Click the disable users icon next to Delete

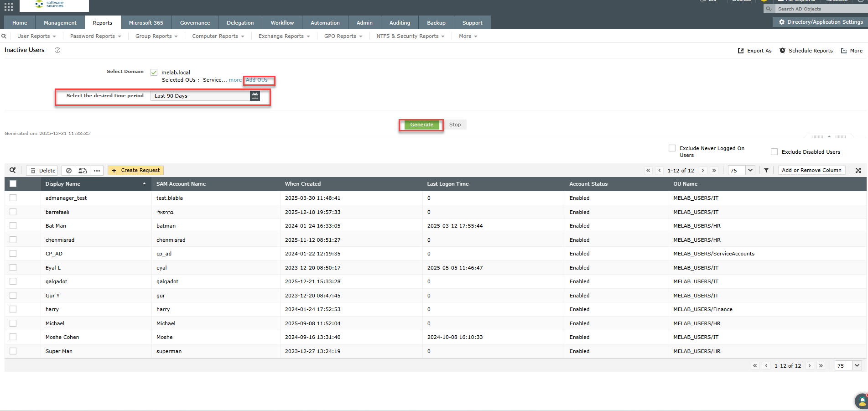pyautogui.click(x=69, y=171)
